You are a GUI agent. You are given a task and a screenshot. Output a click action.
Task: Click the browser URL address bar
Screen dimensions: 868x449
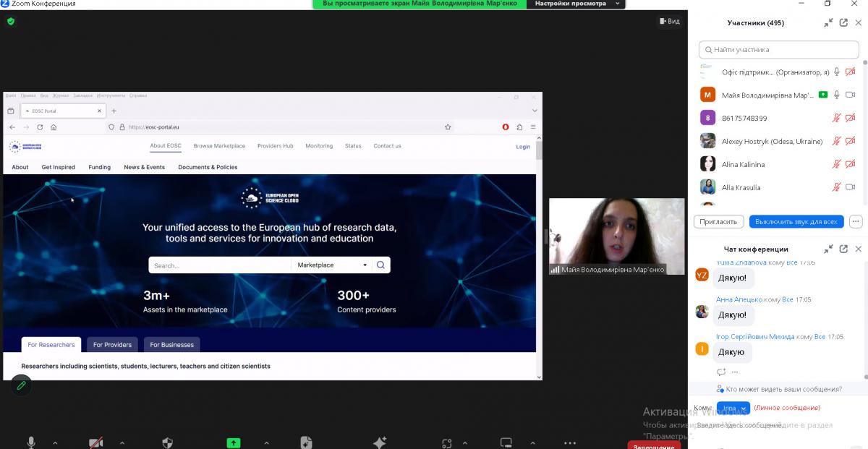[x=280, y=127]
